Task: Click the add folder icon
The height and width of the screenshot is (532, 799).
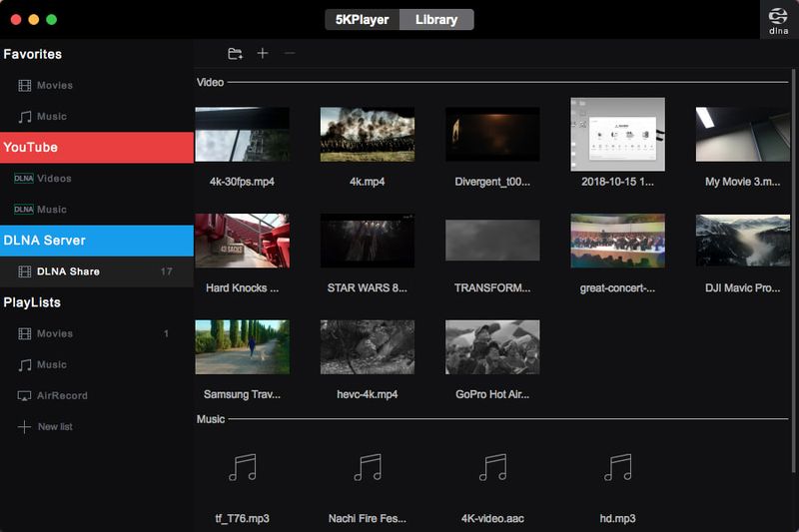Action: (235, 54)
